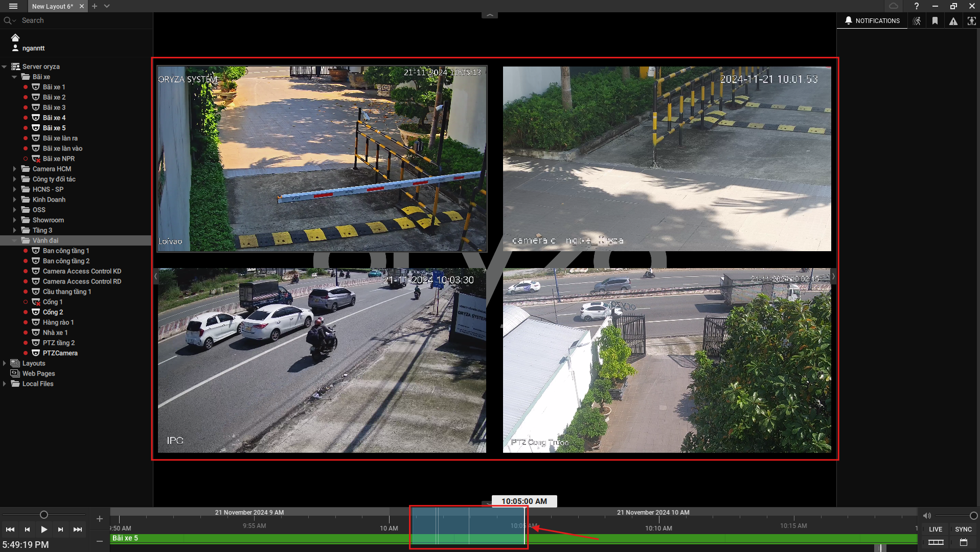Play the archive playback
Viewport: 980px width, 552px height.
[44, 529]
